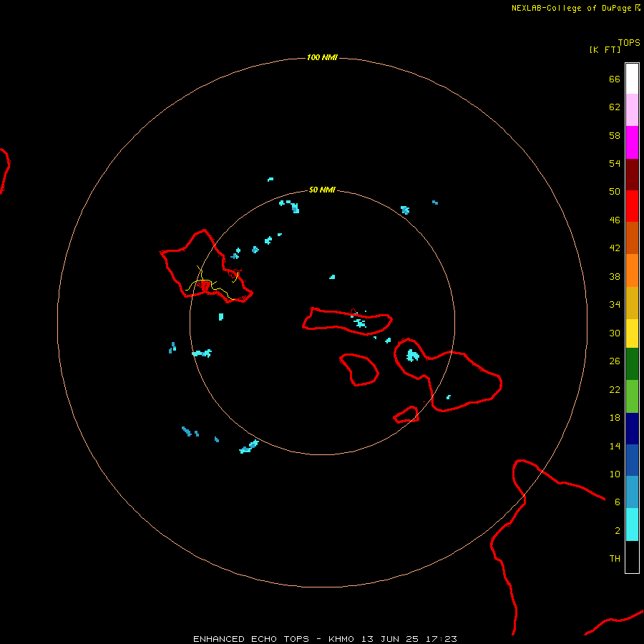644x644 pixels.
Task: Click the medium blue 18 K FT swatch
Action: pyautogui.click(x=632, y=460)
